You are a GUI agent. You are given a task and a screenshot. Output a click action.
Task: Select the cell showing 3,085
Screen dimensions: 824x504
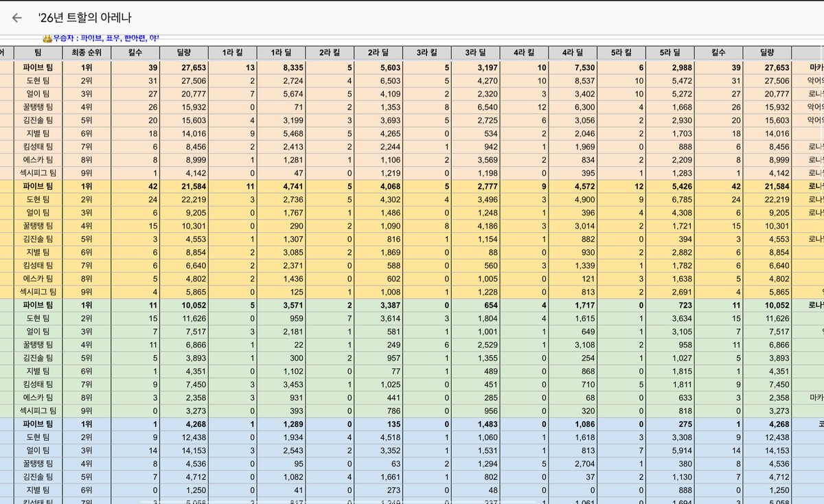point(282,252)
